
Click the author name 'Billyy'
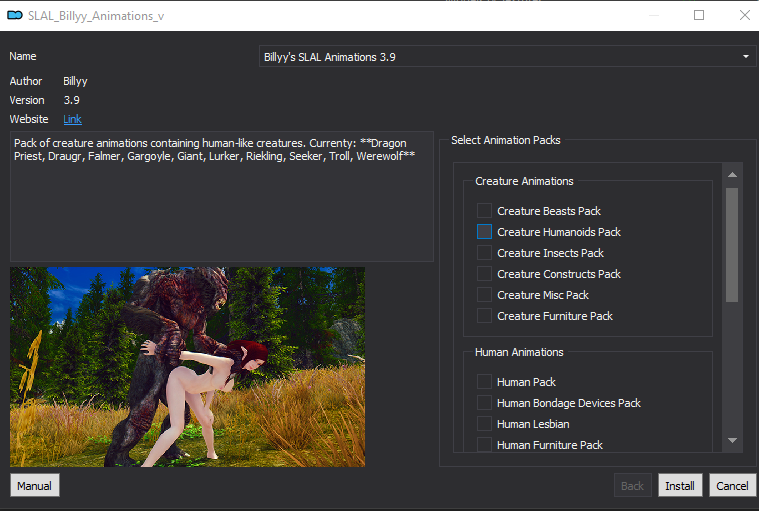point(75,81)
